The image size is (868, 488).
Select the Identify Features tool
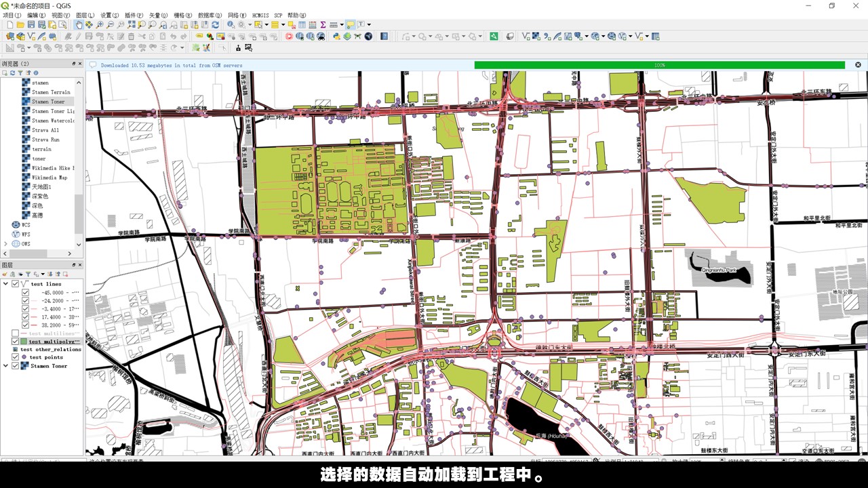(231, 24)
